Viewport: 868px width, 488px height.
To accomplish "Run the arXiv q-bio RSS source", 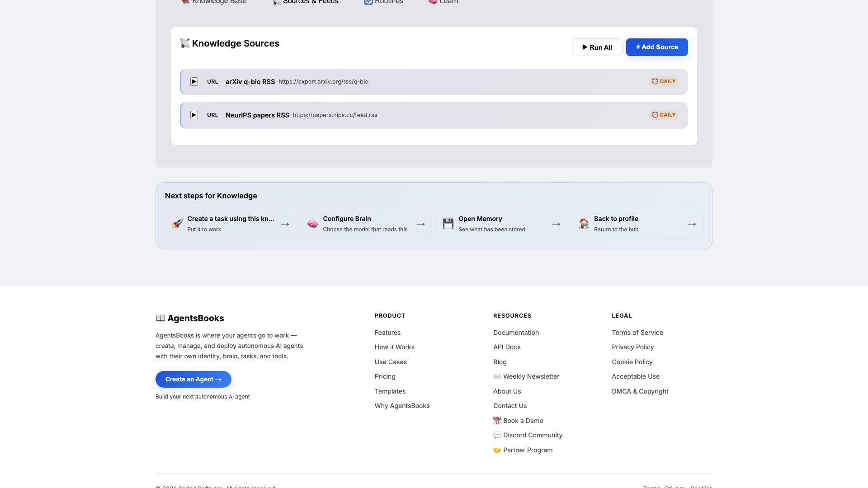I will click(x=194, y=82).
